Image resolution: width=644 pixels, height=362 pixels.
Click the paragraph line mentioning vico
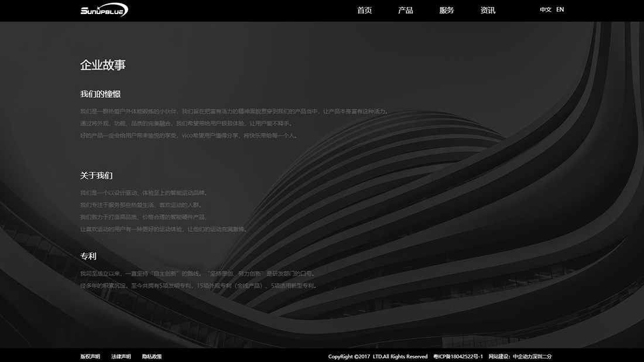(x=190, y=136)
